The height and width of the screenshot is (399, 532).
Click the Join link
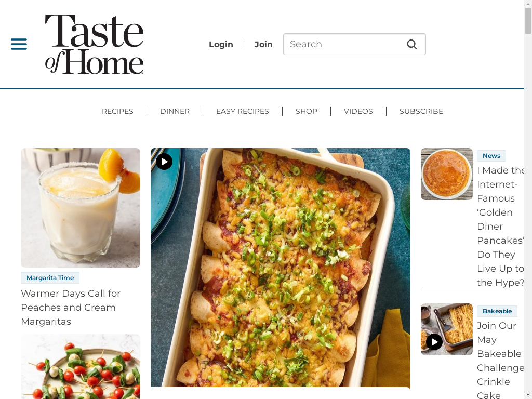[x=263, y=45]
